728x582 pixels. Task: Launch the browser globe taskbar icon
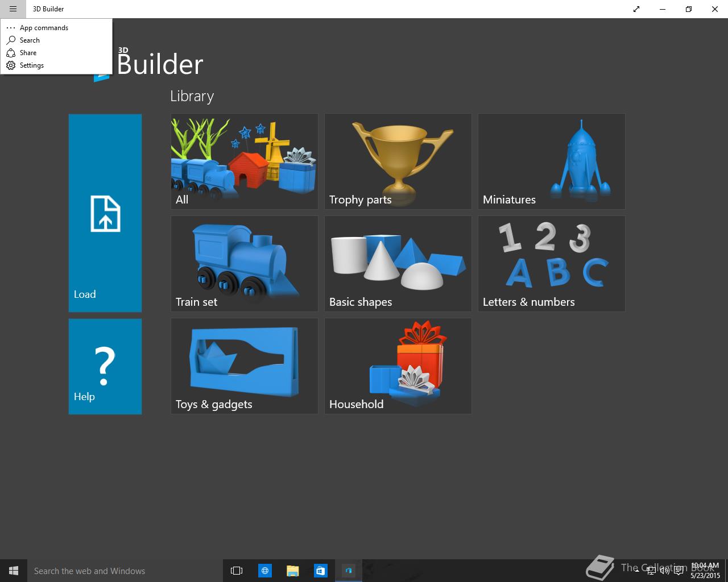264,571
